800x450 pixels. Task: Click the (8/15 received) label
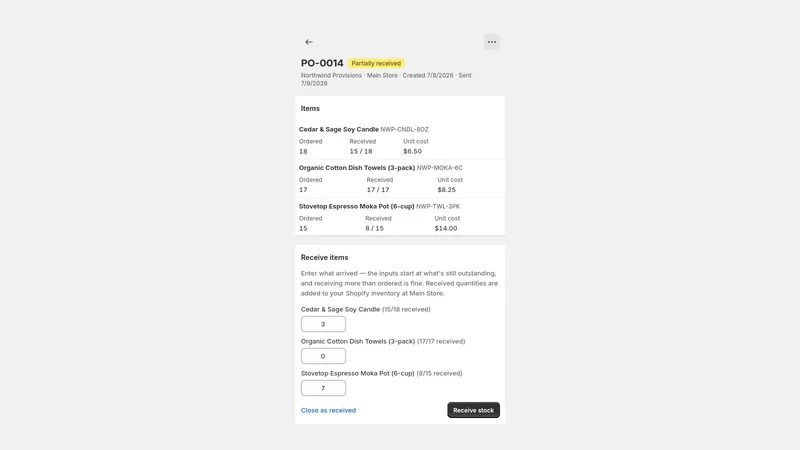[x=439, y=373]
